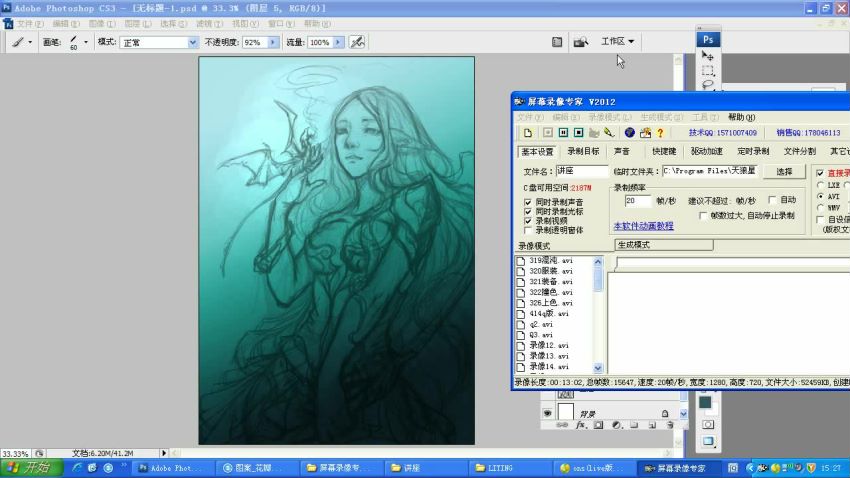Toggle 同时录制声音 checkbox
This screenshot has height=478, width=850.
528,202
